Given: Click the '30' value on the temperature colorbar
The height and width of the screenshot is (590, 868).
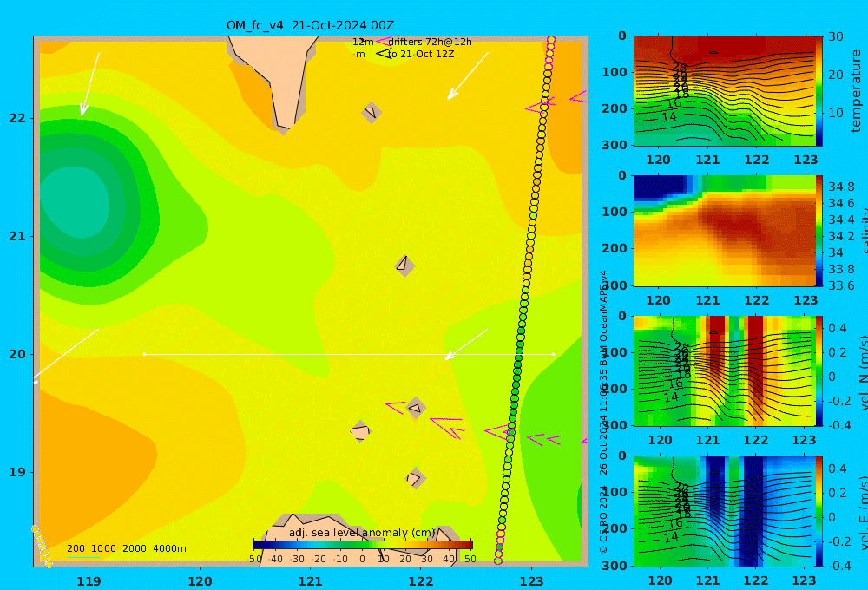Looking at the screenshot, I should 835,37.
